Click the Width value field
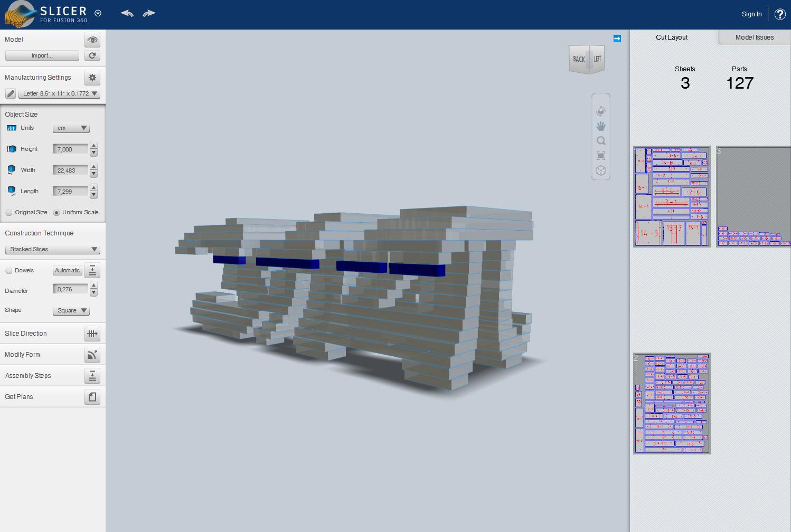The width and height of the screenshot is (791, 532). [x=71, y=170]
